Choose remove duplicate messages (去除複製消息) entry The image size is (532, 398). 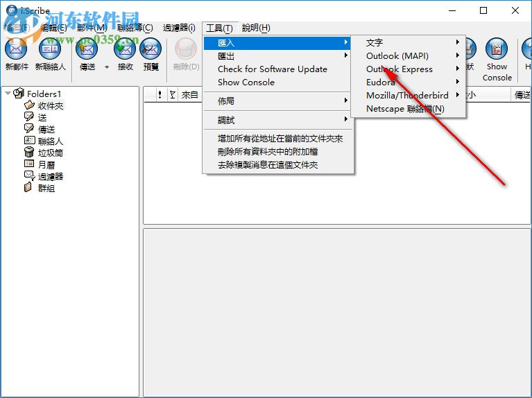pyautogui.click(x=278, y=165)
